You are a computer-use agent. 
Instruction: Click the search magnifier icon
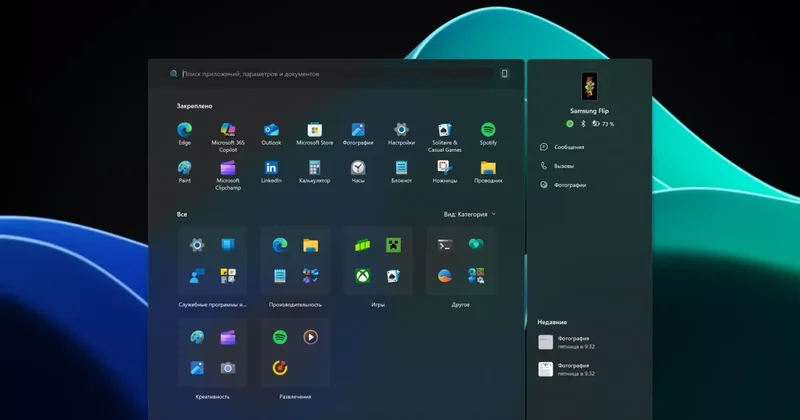coord(173,74)
